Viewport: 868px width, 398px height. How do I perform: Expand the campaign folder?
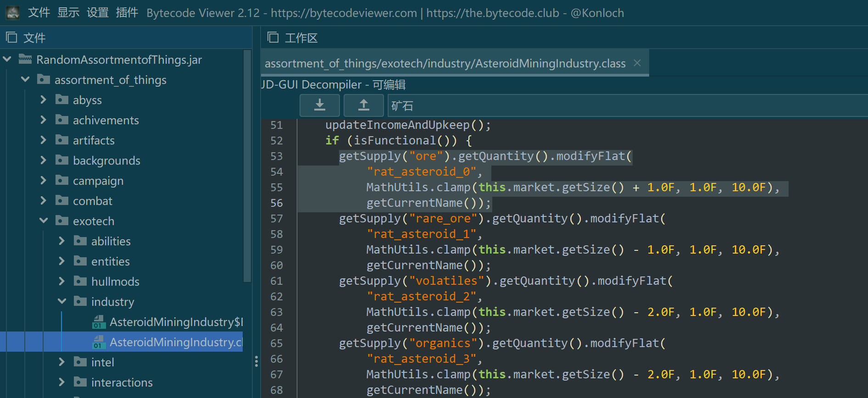44,180
